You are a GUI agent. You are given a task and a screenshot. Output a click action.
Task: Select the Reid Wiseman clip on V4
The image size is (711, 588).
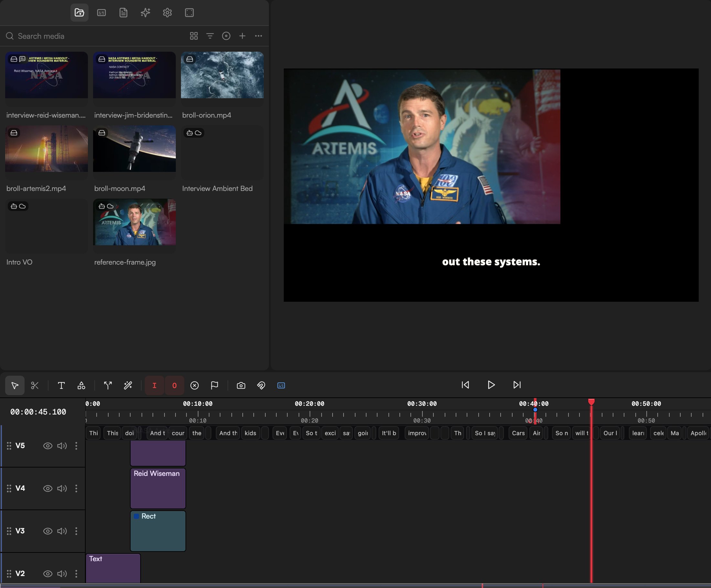click(158, 488)
